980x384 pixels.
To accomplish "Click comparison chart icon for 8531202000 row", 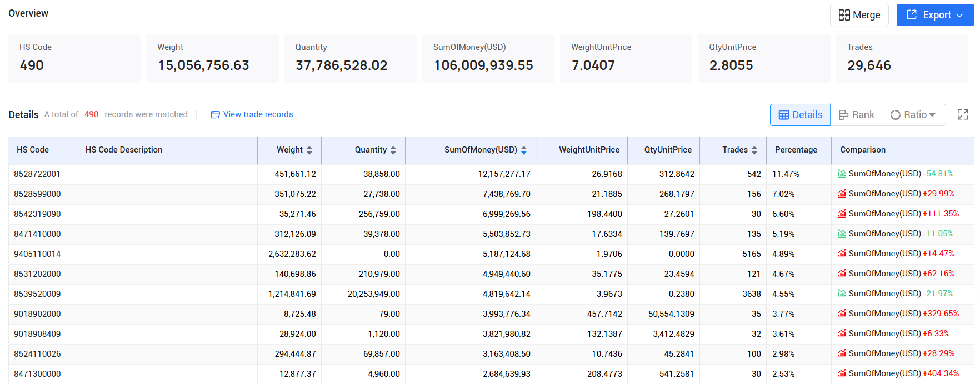I will click(842, 274).
